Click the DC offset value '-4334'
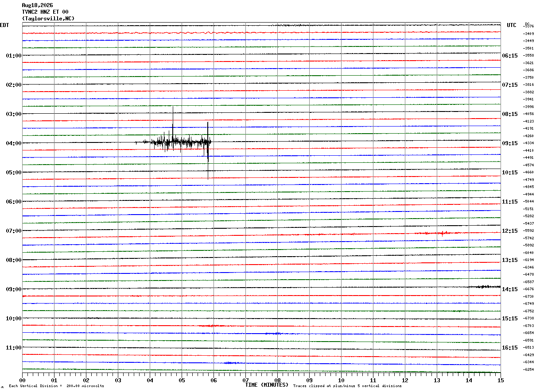Screen dimensions: 536x392 [x=528, y=143]
